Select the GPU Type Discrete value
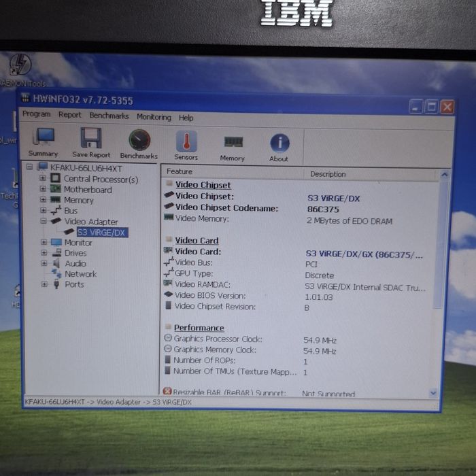476x476 pixels. coord(320,275)
